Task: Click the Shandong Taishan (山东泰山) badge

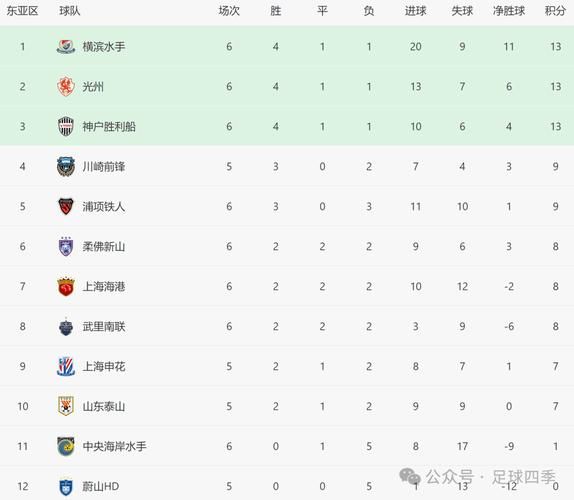Action: click(x=66, y=406)
